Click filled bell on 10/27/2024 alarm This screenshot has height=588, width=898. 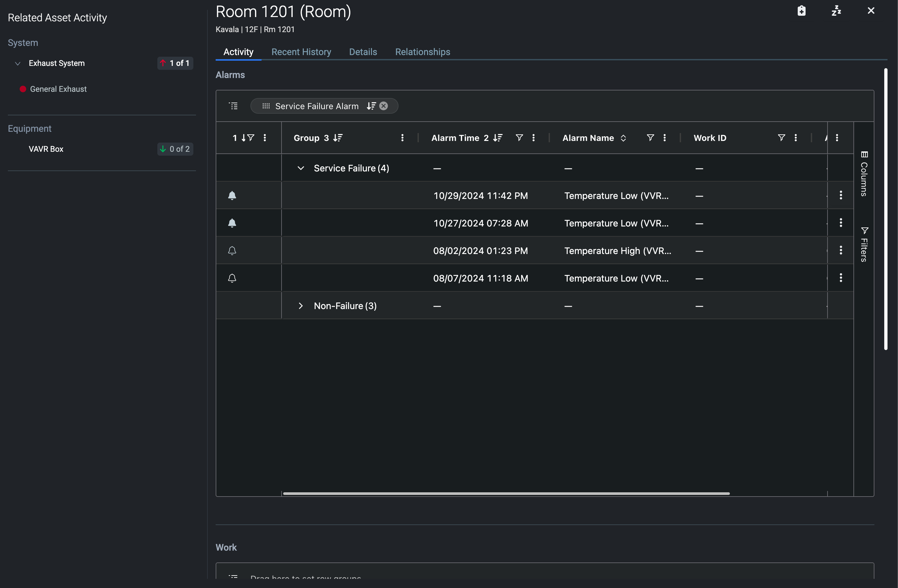232,223
